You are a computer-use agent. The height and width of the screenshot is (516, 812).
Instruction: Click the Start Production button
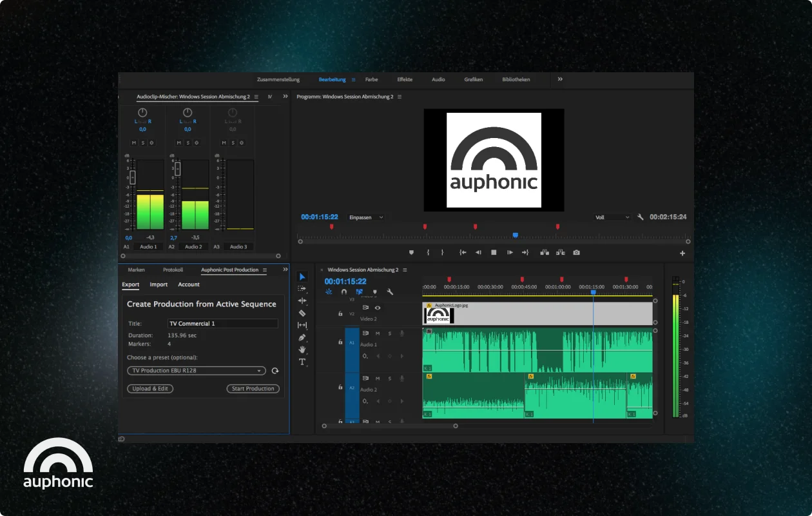[x=253, y=389]
